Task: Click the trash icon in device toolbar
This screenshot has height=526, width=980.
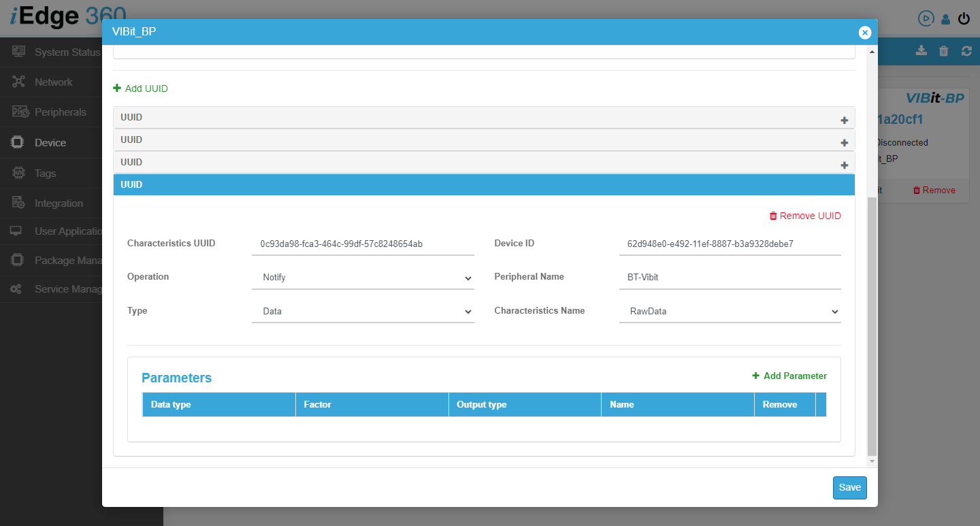Action: point(943,51)
